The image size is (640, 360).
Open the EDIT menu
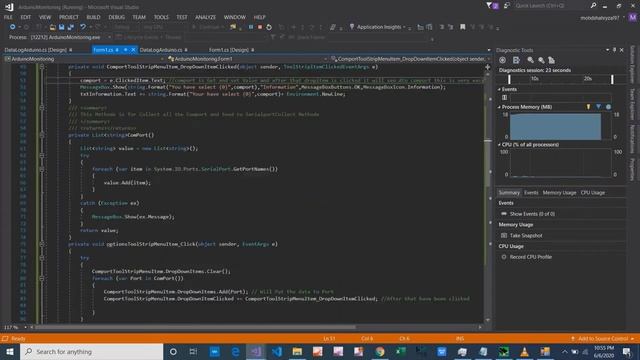26,17
